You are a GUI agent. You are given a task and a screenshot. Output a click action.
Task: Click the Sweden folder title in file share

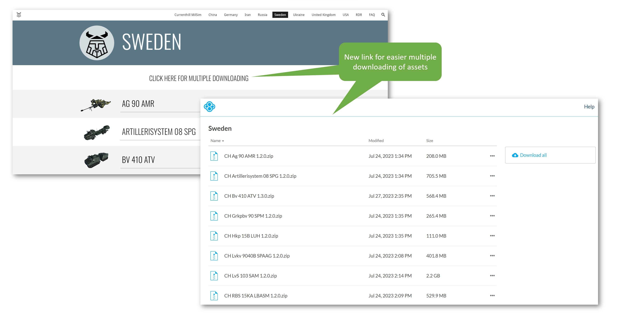click(220, 129)
